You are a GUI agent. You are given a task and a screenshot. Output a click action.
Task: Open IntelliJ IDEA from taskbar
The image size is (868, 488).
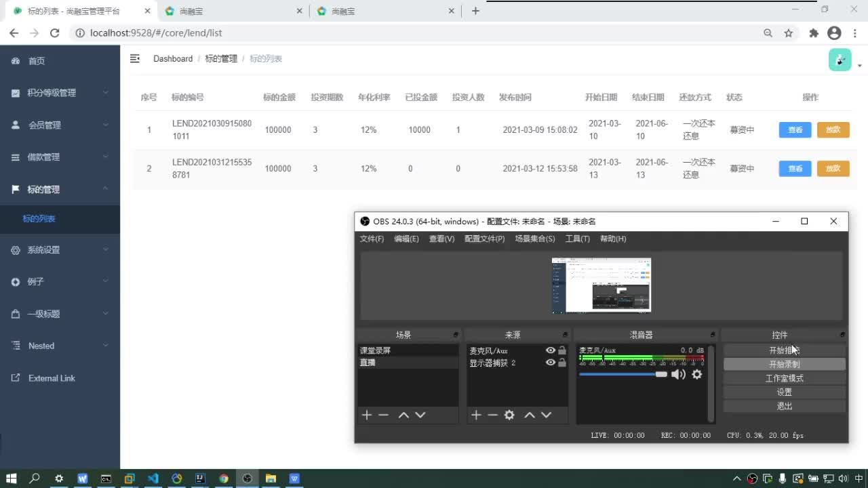click(200, 479)
